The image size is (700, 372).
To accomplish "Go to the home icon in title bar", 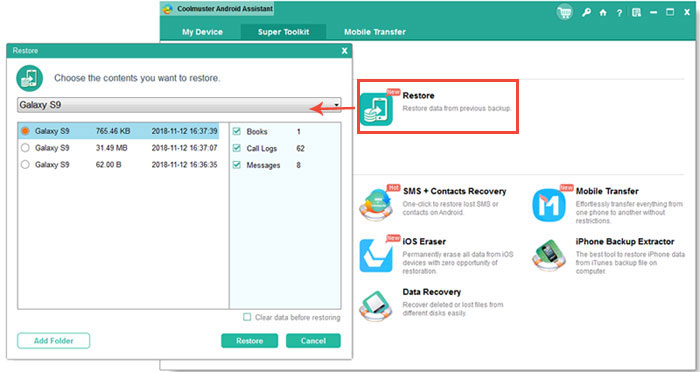I will tap(603, 13).
